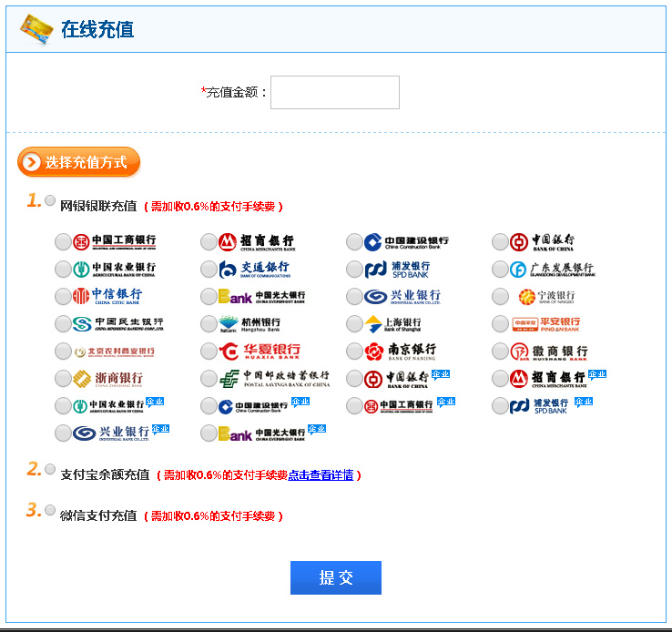Pick the 浙商银行 logo
The image size is (672, 632).
(x=107, y=378)
